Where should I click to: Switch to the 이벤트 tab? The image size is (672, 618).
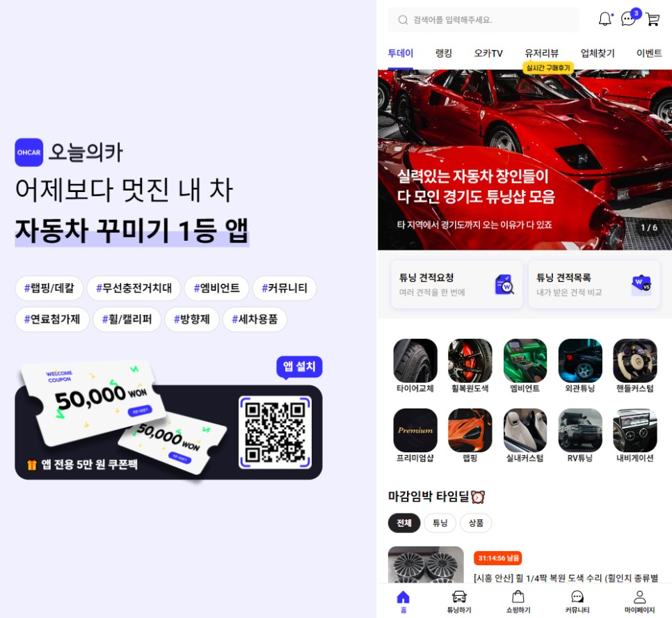click(649, 52)
